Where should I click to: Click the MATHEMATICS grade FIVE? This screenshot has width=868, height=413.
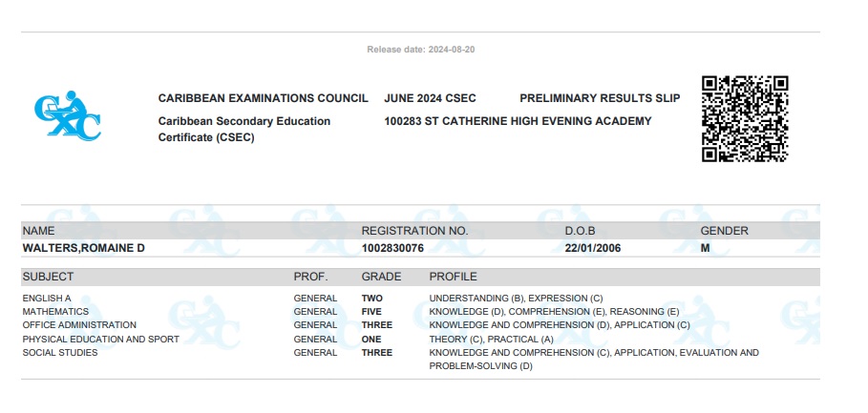pyautogui.click(x=371, y=312)
